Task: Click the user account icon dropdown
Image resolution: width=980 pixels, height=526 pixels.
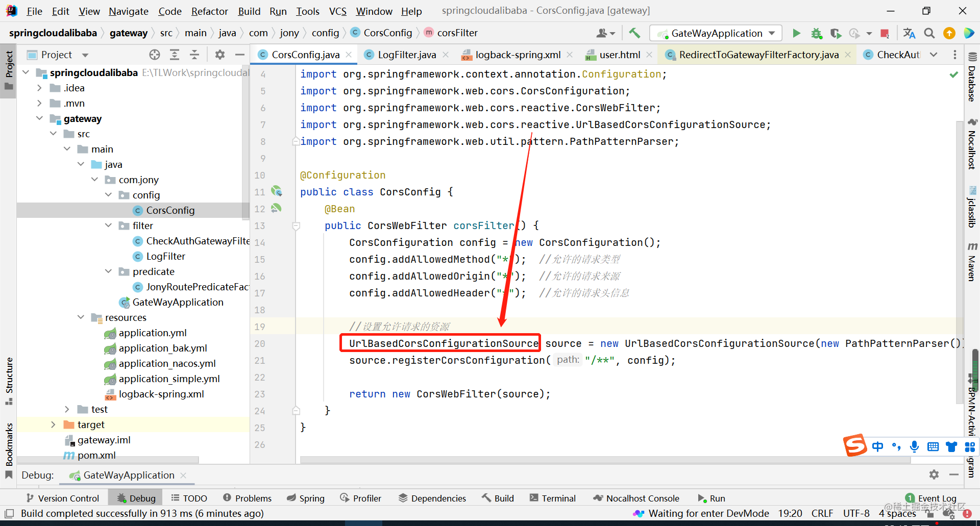Action: (606, 33)
